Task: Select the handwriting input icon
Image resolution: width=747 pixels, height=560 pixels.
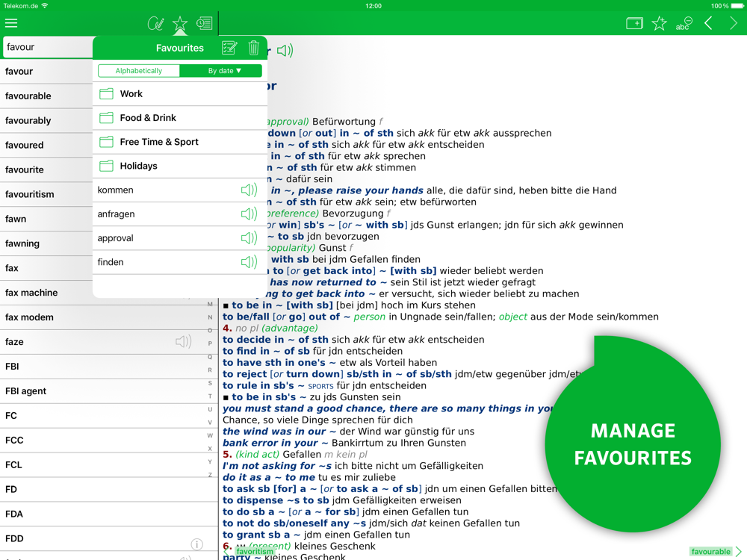Action: (x=156, y=23)
